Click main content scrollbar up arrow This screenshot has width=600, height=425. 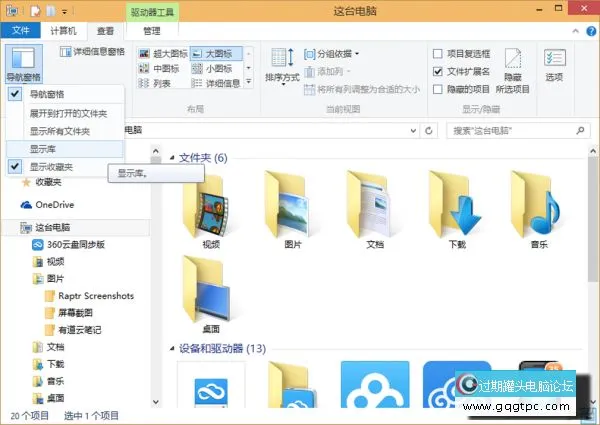coord(593,151)
